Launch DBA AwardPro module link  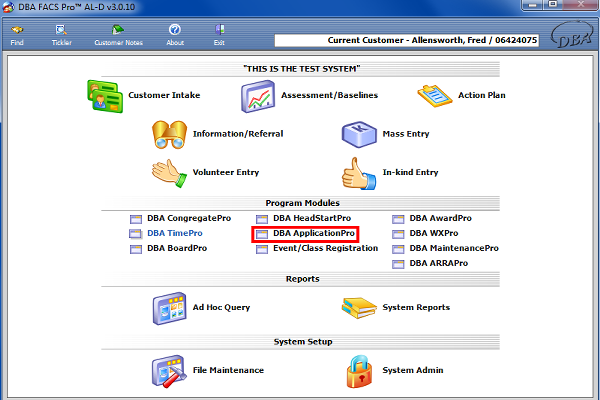point(440,218)
